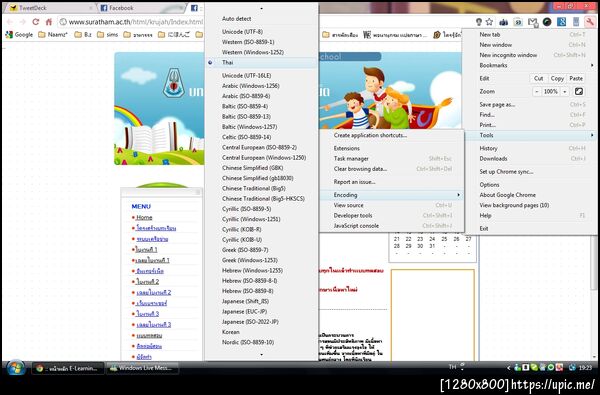This screenshot has height=395, width=600.
Task: Open the sims bookmark folder
Action: [x=108, y=35]
